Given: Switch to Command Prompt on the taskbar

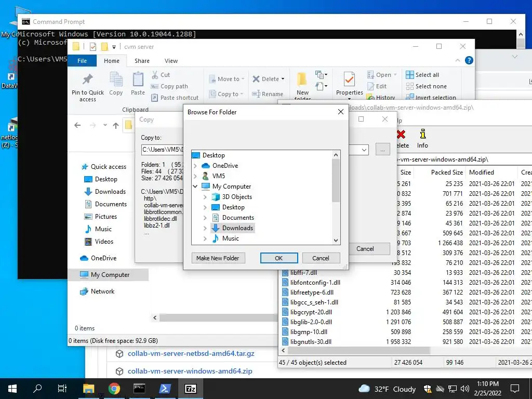Looking at the screenshot, I should click(x=139, y=389).
